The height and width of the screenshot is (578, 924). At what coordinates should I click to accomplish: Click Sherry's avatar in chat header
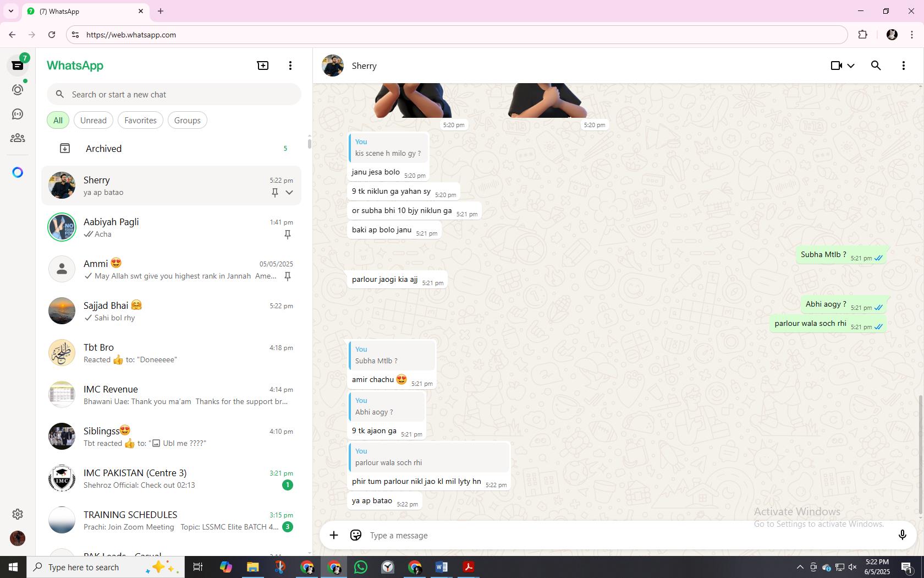point(333,66)
